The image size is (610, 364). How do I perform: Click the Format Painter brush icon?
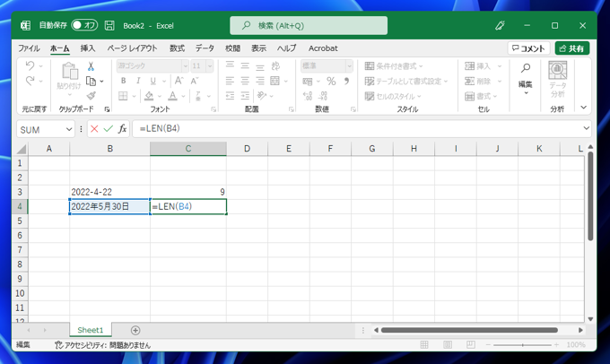coord(91,95)
